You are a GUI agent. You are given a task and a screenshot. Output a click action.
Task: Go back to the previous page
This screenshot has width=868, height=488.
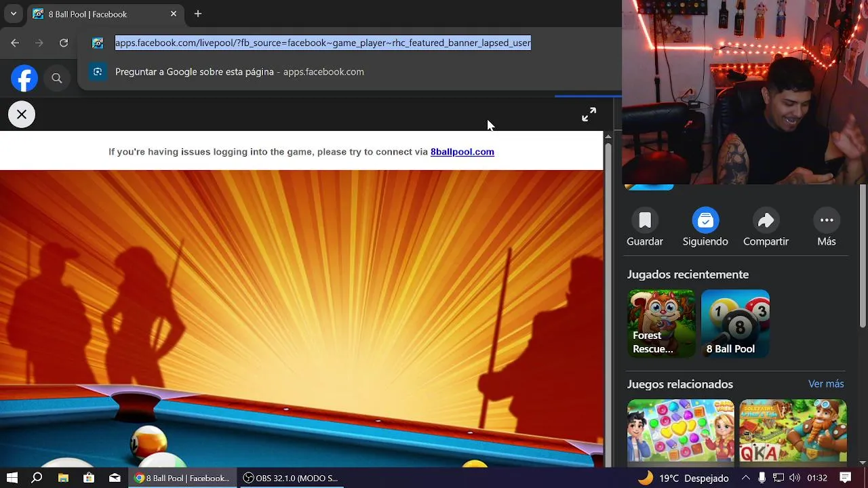(x=15, y=43)
